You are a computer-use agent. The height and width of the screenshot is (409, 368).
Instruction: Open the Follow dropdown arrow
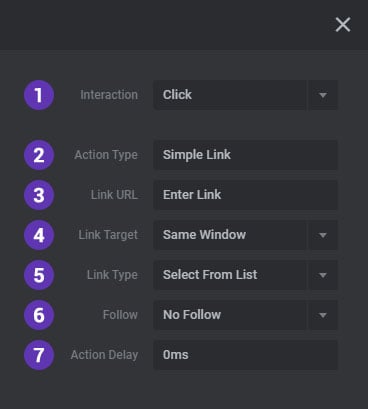pyautogui.click(x=323, y=315)
